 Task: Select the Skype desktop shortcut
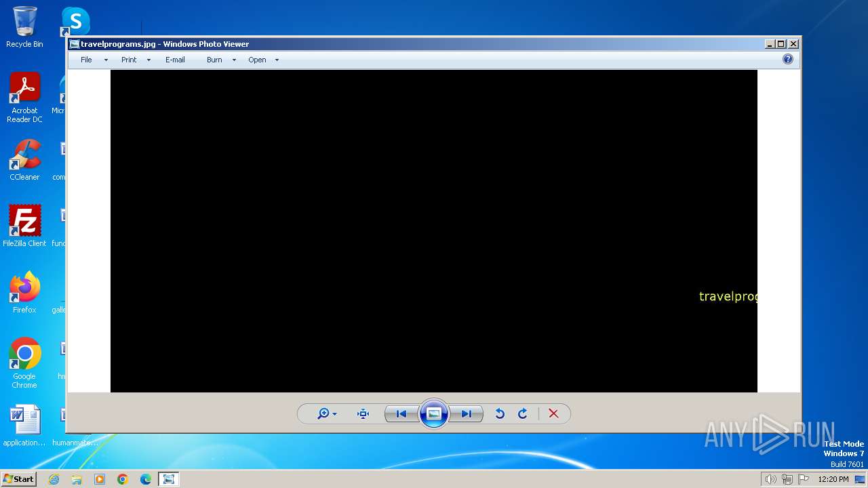point(75,21)
